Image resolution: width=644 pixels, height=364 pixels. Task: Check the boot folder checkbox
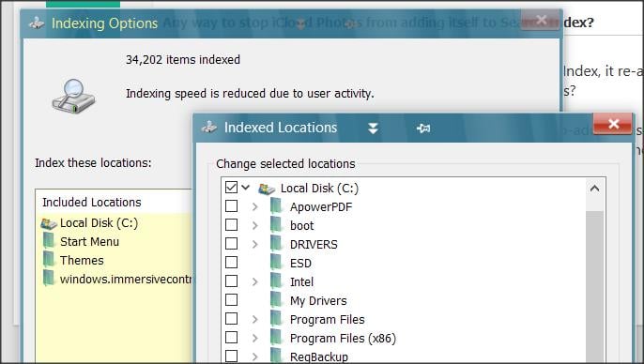pos(231,225)
